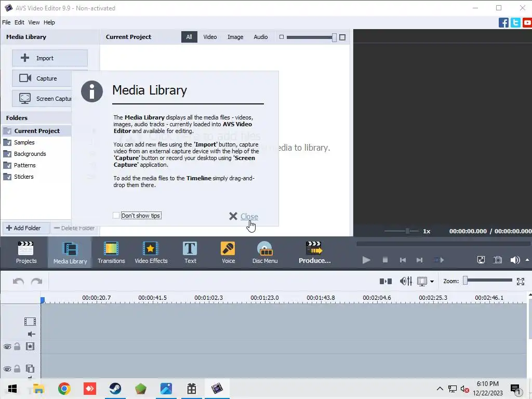Expand the timeline view dropdown arrow
Screen dimensions: 532x399
click(x=432, y=282)
